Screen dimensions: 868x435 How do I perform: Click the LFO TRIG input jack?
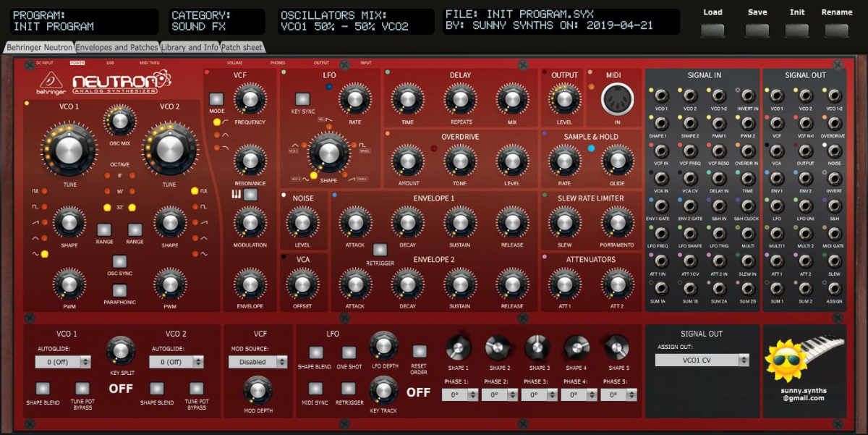719,233
